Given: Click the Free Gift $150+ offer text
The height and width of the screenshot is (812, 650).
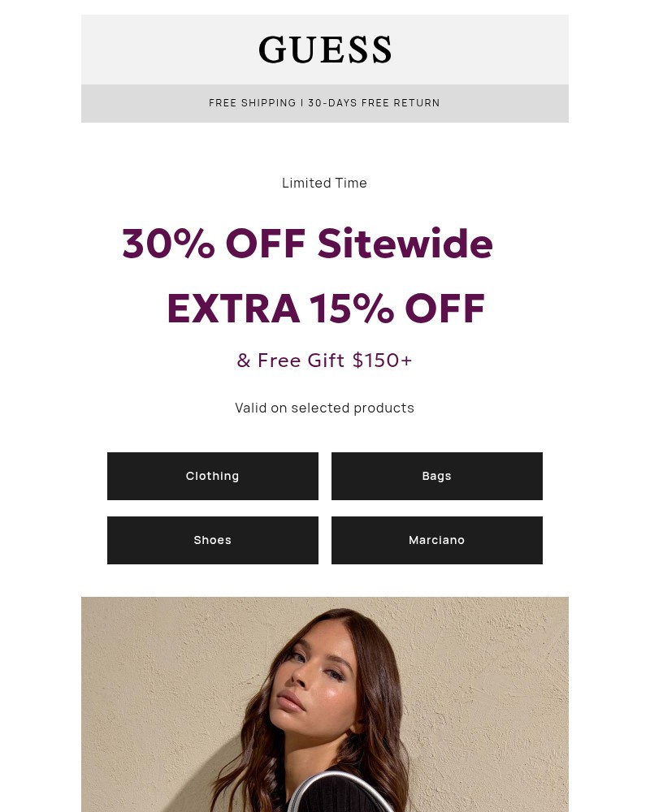Looking at the screenshot, I should coord(325,360).
